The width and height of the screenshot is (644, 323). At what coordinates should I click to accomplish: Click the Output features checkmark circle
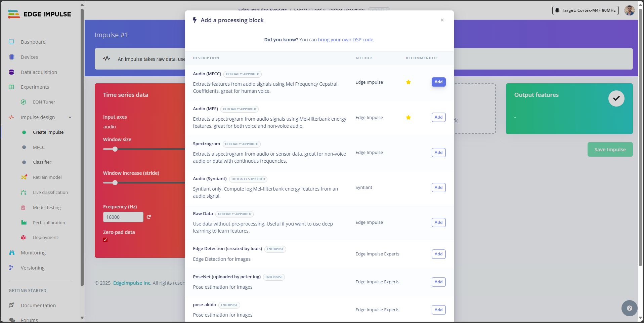click(616, 98)
